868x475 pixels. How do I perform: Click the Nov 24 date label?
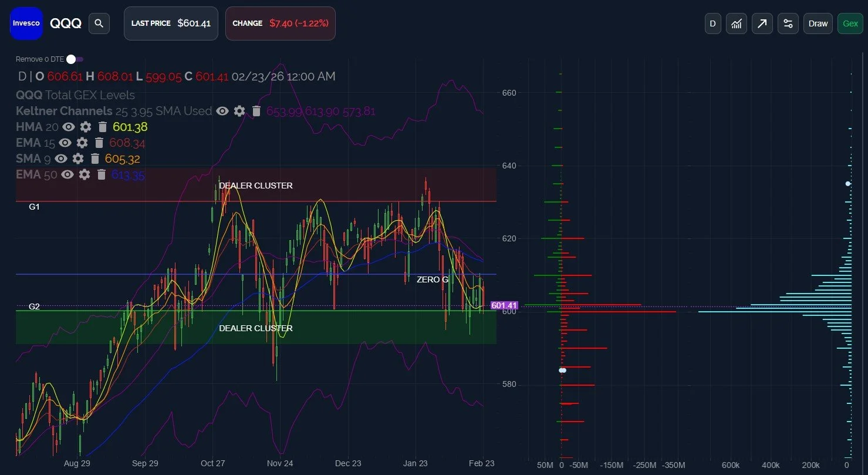tap(280, 463)
